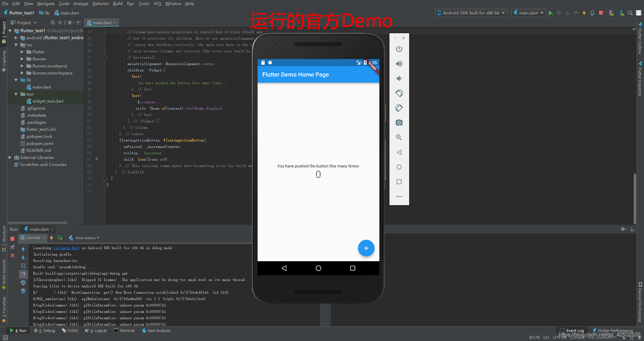The image size is (644, 341).
Task: Open emulator extended controls (three dots)
Action: 399,196
